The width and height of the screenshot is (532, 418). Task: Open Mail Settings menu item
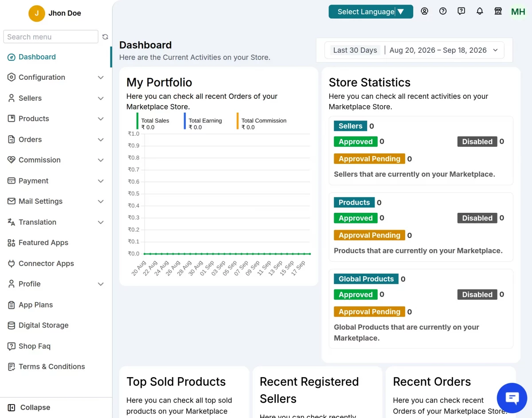click(x=55, y=201)
